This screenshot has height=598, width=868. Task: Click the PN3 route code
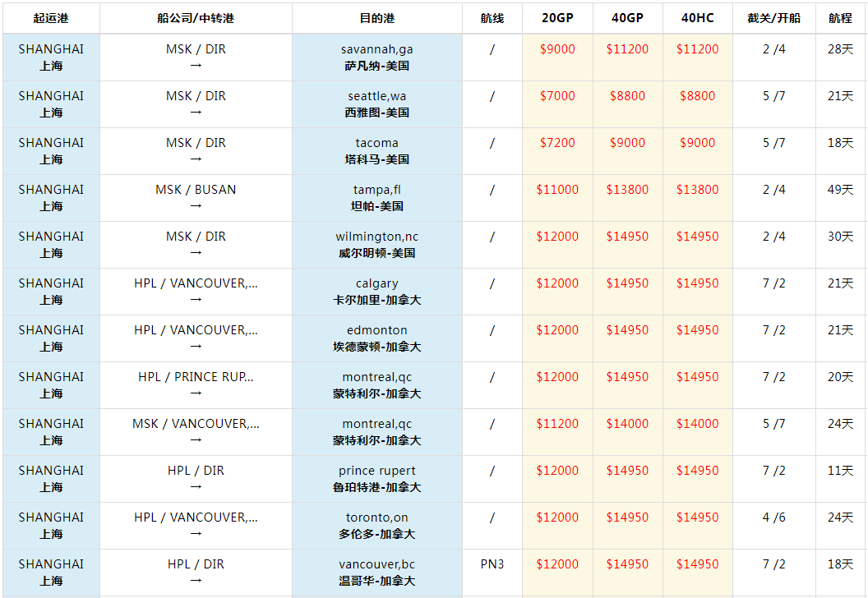tap(492, 564)
